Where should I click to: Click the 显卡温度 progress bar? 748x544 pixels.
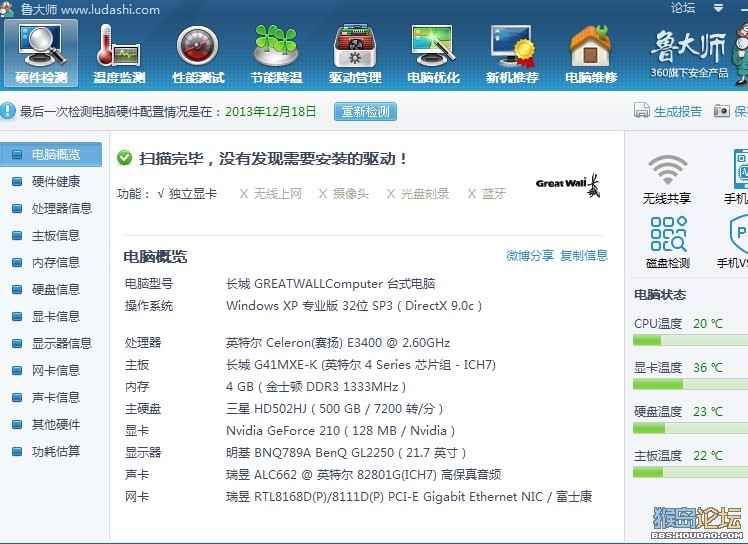[690, 384]
